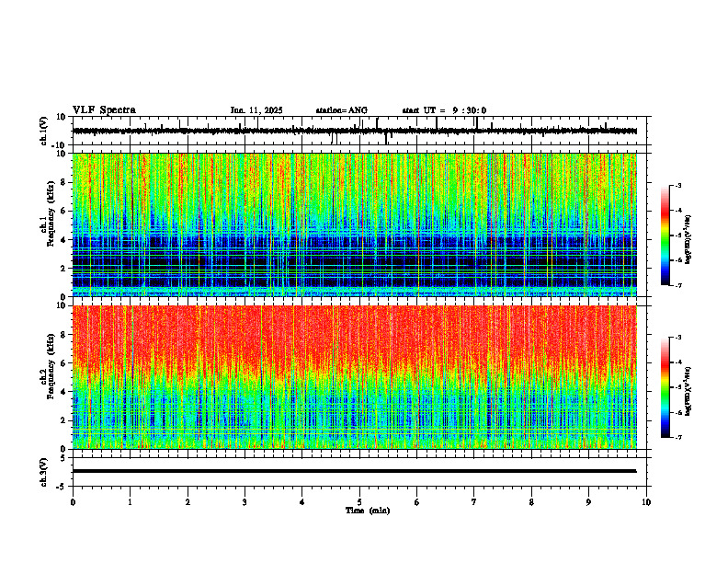Click the "-7" label on ch.2 colorbar
Screen dimensions: 728x563
click(x=677, y=437)
